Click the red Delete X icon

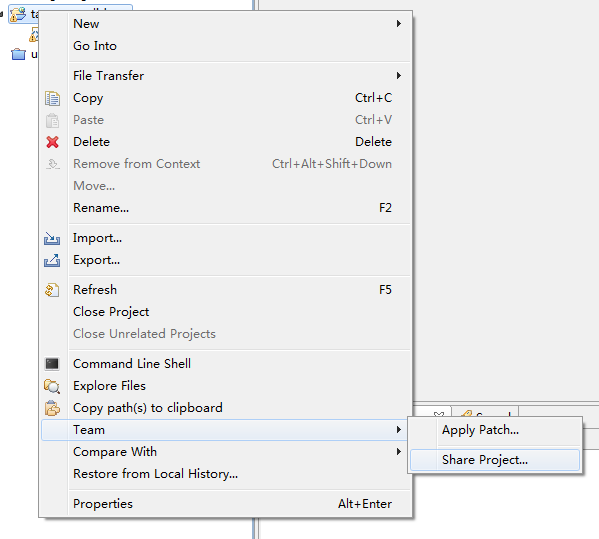click(x=52, y=142)
